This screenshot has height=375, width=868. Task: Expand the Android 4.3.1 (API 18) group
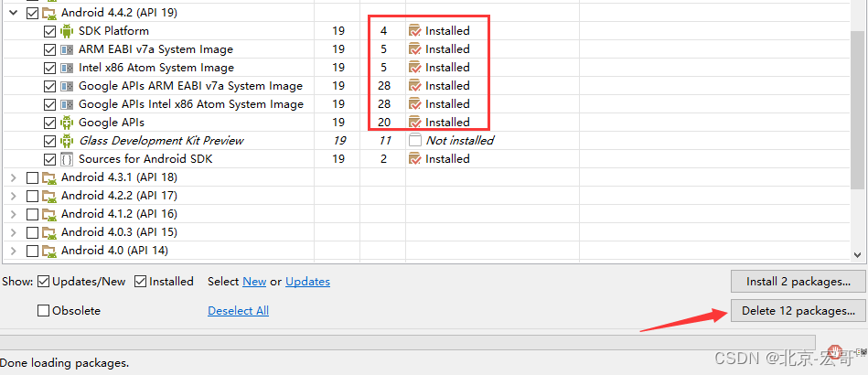click(x=14, y=177)
